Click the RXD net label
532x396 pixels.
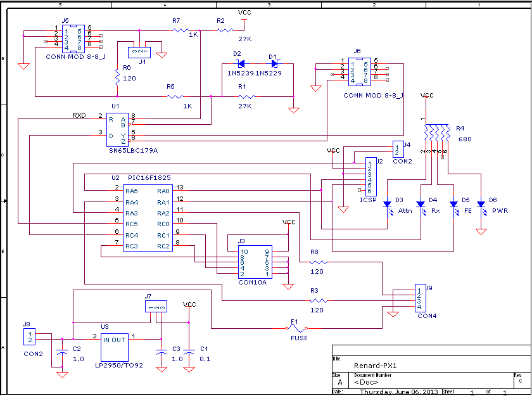(79, 116)
